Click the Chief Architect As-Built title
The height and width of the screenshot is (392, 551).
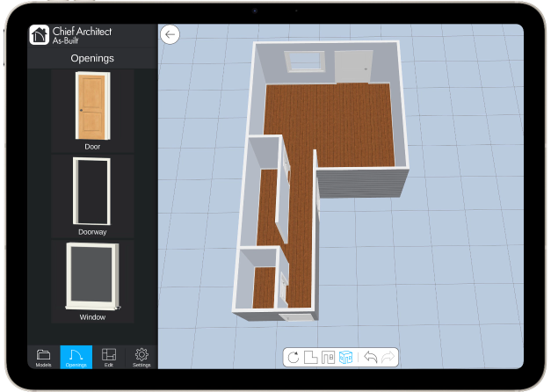pyautogui.click(x=83, y=35)
